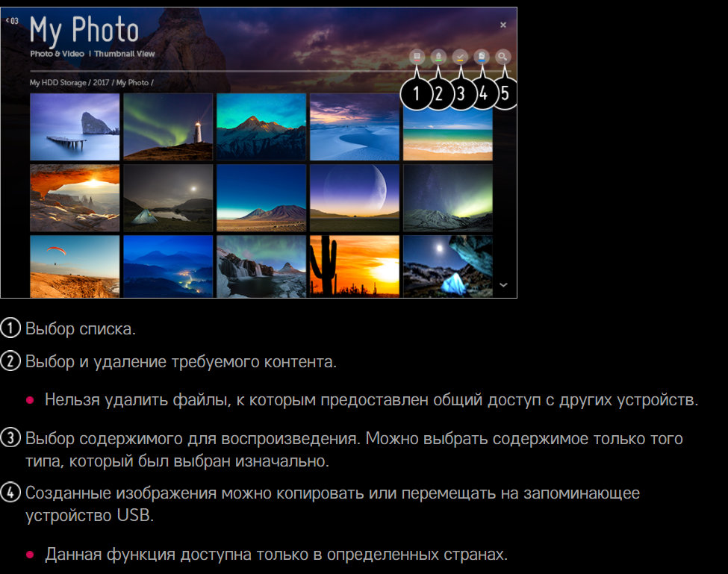The height and width of the screenshot is (574, 728).
Task: Click the delete content trash icon
Action: click(x=439, y=56)
